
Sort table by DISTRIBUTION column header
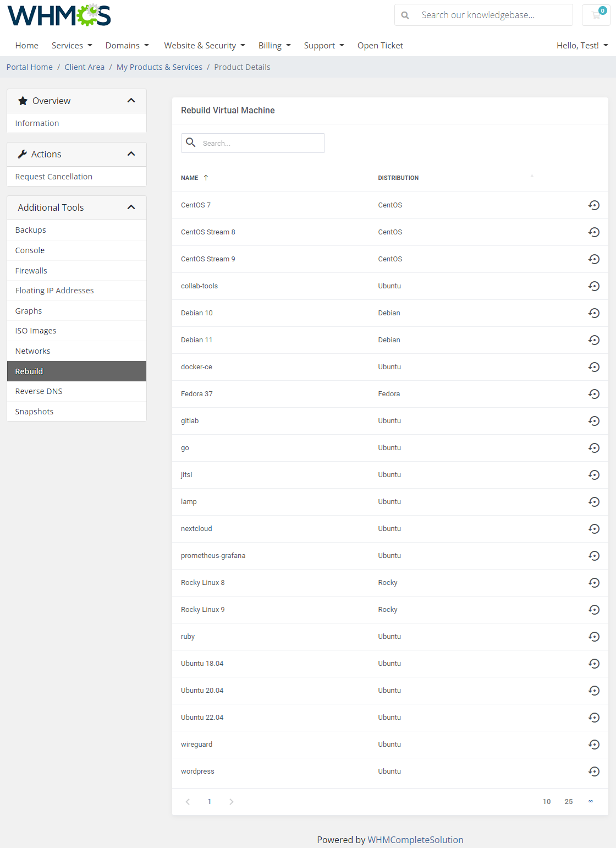[398, 178]
